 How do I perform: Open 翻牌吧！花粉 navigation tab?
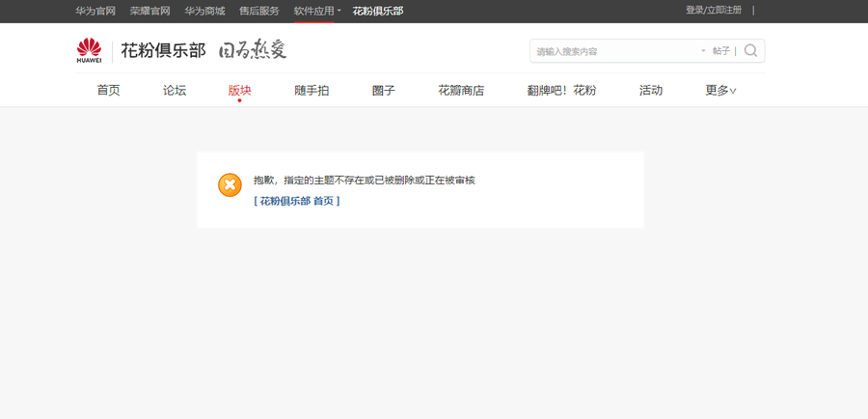click(x=561, y=91)
